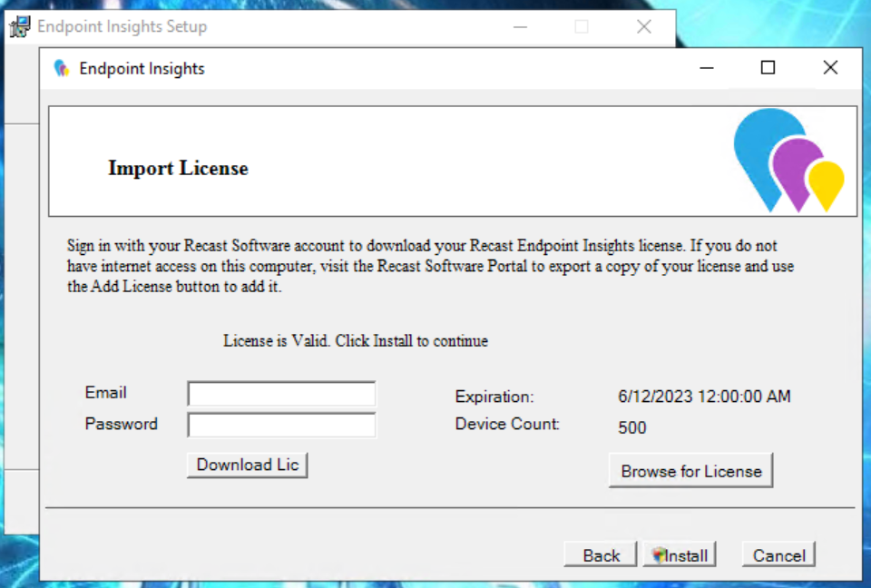Click the Download Lic button

tap(247, 465)
